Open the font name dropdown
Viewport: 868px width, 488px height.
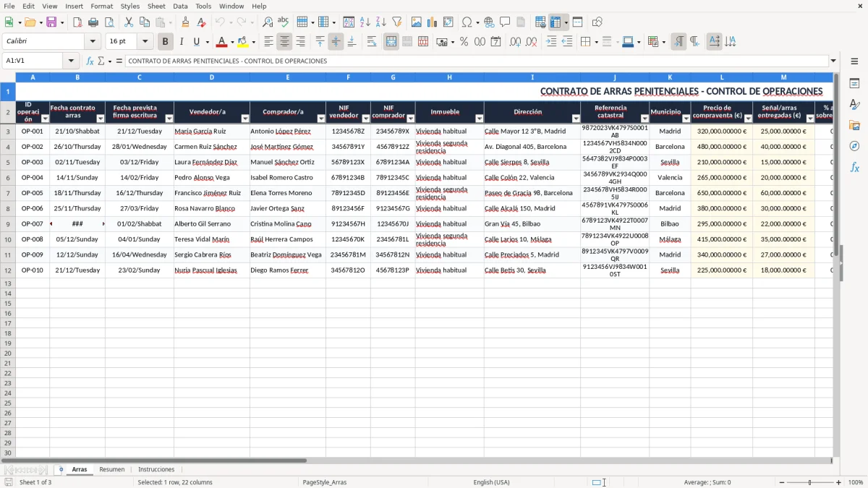pos(93,42)
